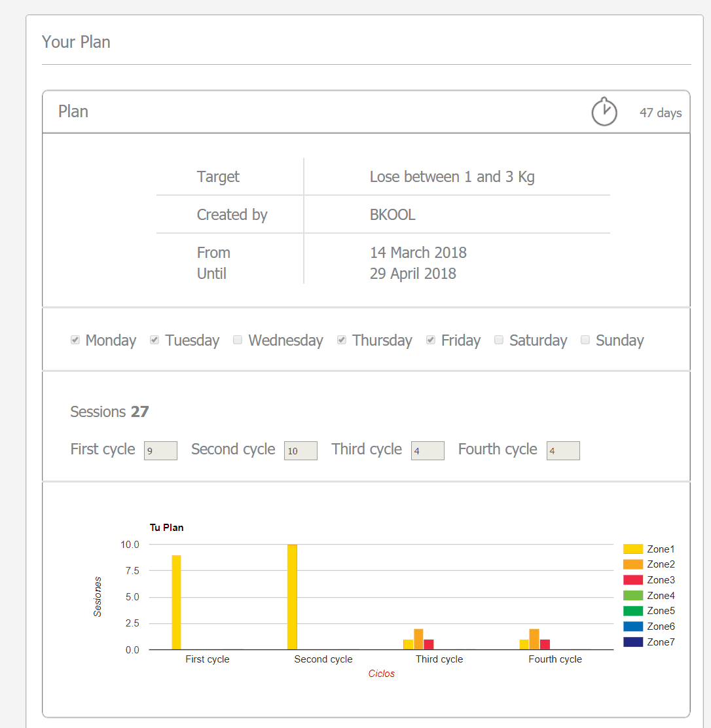Click the Zone3 red legend swatch
The width and height of the screenshot is (711, 728).
(633, 580)
